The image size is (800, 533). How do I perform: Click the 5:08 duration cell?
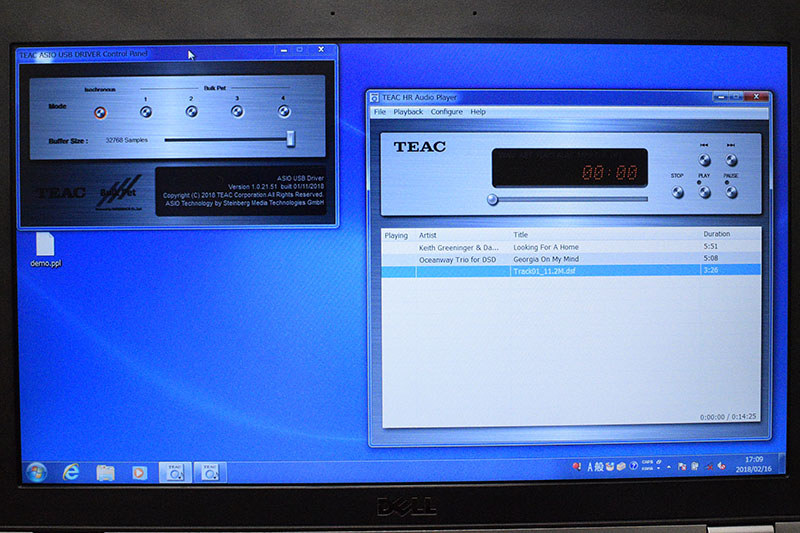click(x=711, y=258)
